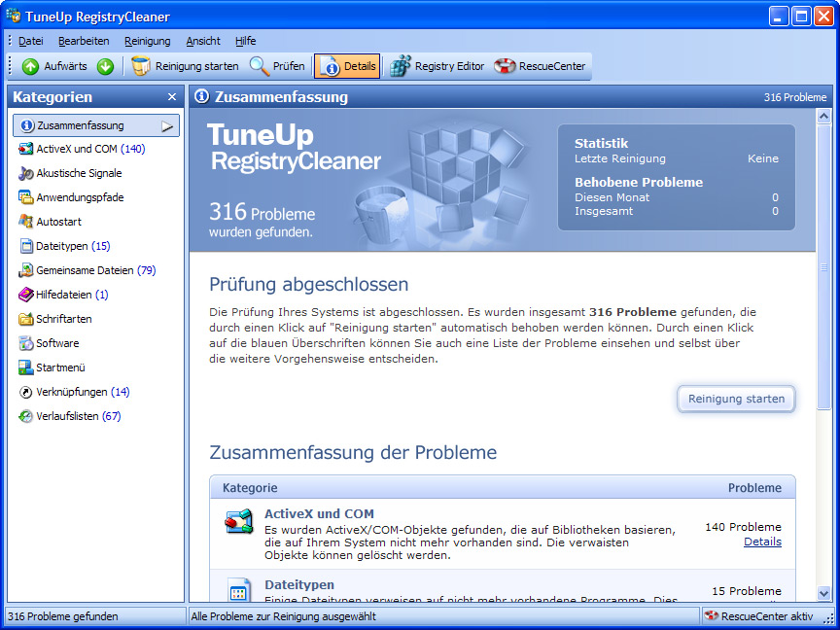This screenshot has height=630, width=840.
Task: Select the Verlaufslisten history icon
Action: [x=25, y=416]
